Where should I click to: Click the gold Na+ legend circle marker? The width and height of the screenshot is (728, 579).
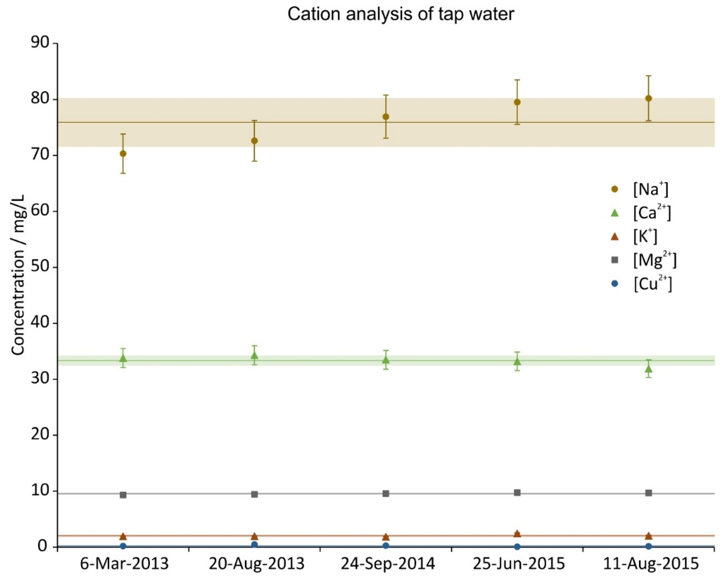click(x=615, y=189)
